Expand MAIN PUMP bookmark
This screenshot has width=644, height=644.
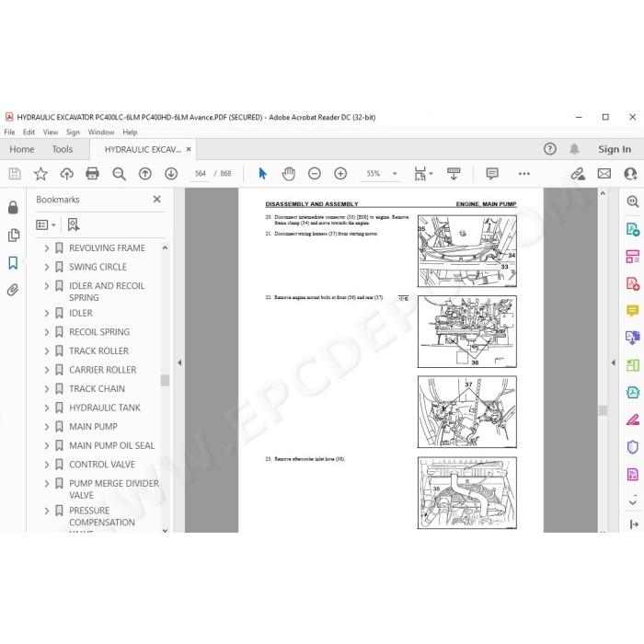pyautogui.click(x=46, y=427)
